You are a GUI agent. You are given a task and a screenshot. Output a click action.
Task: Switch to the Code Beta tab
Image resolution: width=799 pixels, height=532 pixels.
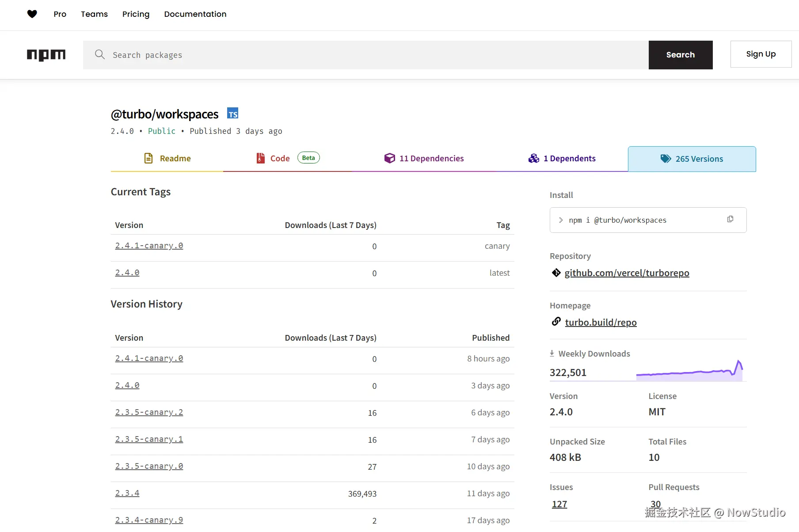coord(287,159)
